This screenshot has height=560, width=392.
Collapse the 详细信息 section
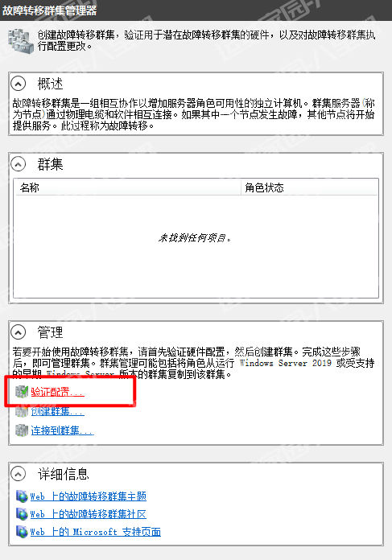(19, 474)
